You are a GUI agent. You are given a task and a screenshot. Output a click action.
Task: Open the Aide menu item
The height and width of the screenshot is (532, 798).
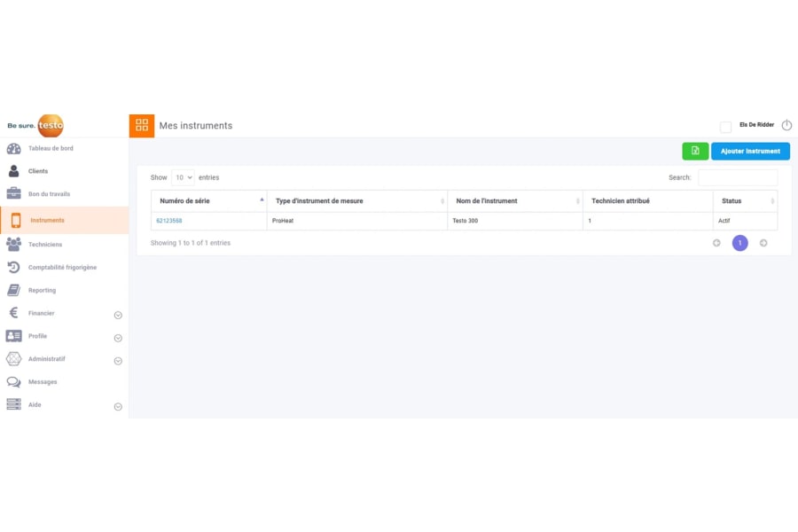35,405
